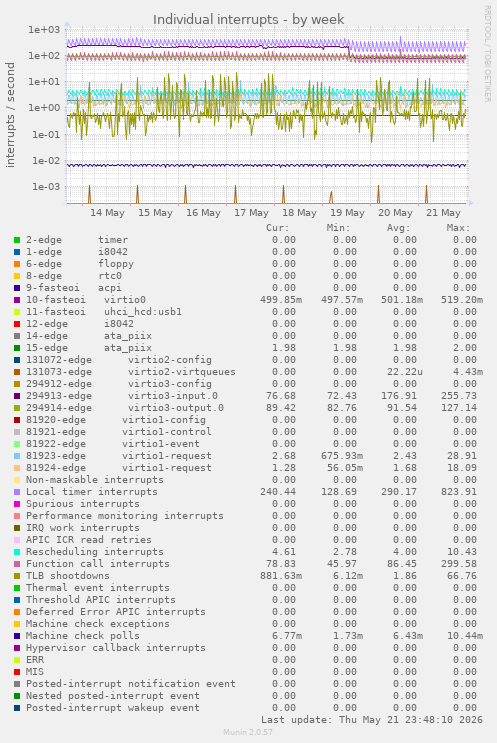Click the Avg column header

click(x=398, y=228)
